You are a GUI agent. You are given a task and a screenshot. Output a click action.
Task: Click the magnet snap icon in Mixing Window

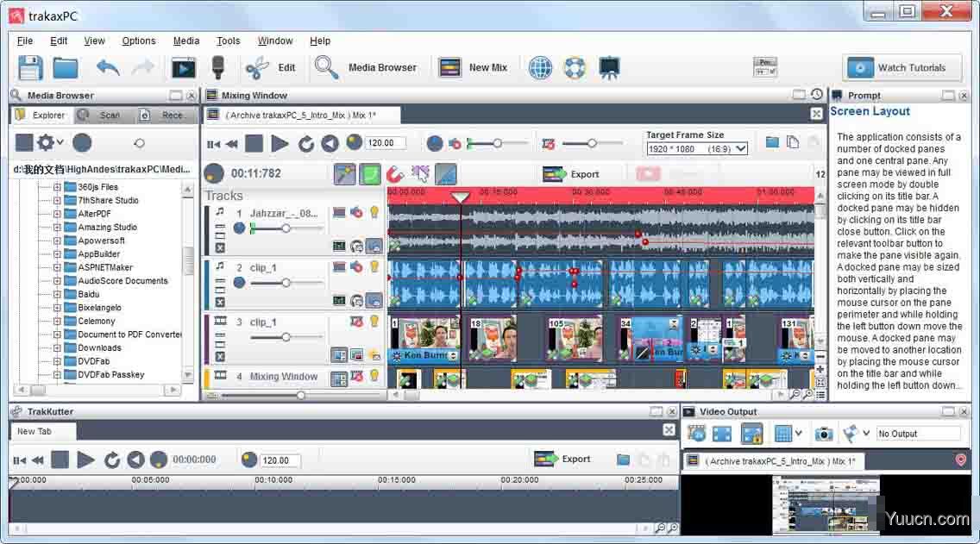click(395, 174)
